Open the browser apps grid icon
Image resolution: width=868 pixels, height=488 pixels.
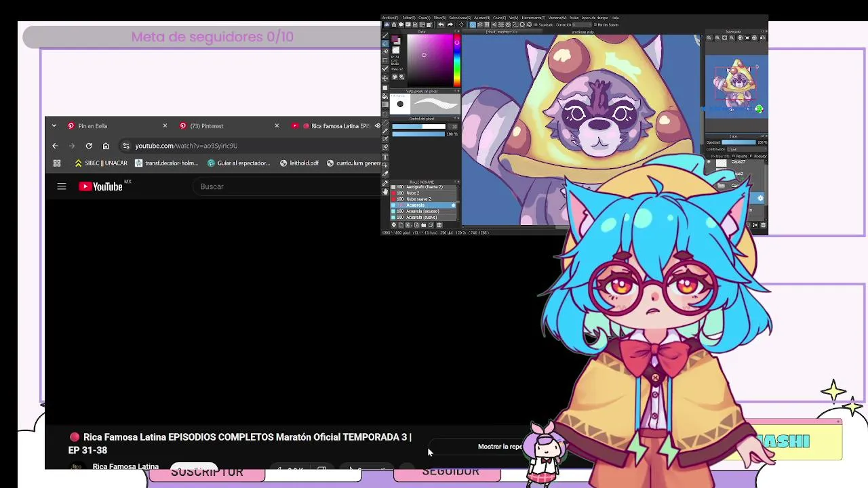click(x=57, y=163)
